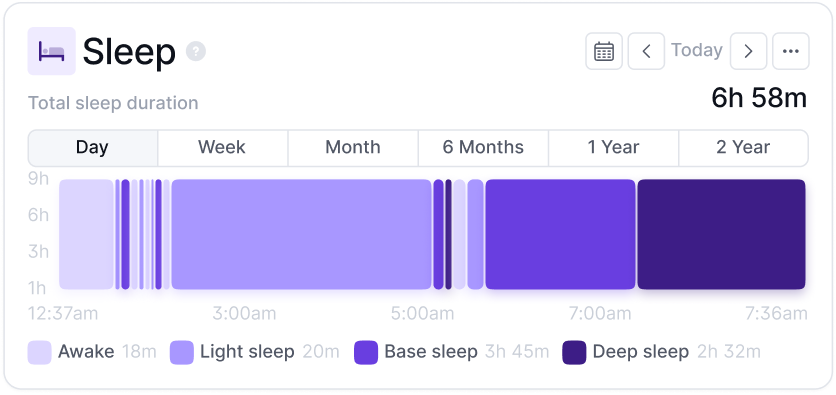Click the purple bed sleep icon
The height and width of the screenshot is (395, 836).
pyautogui.click(x=51, y=51)
